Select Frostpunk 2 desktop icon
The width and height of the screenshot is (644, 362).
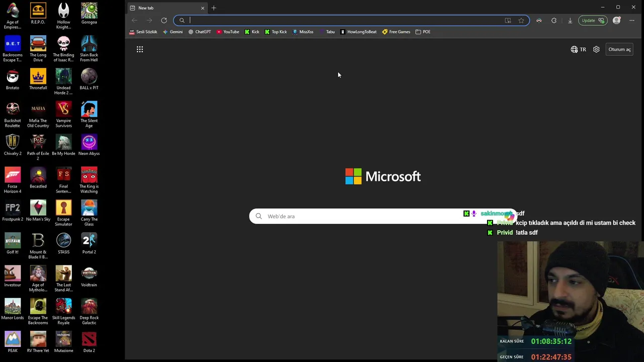pyautogui.click(x=13, y=211)
